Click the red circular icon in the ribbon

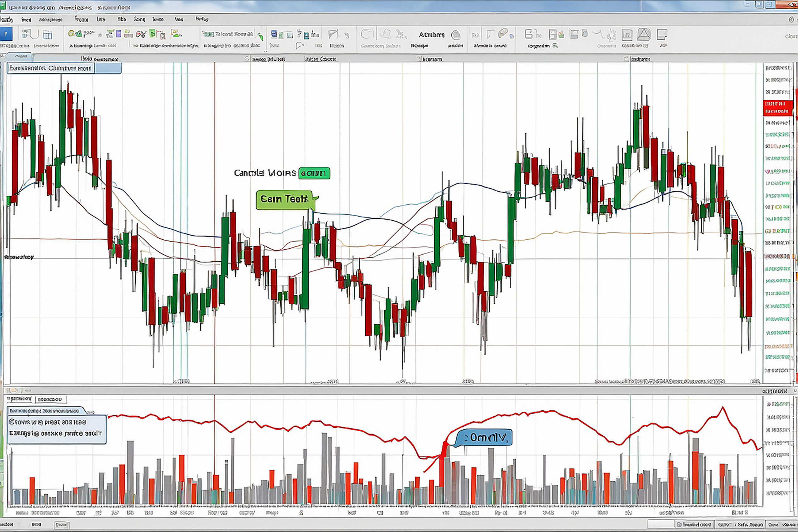point(139,34)
